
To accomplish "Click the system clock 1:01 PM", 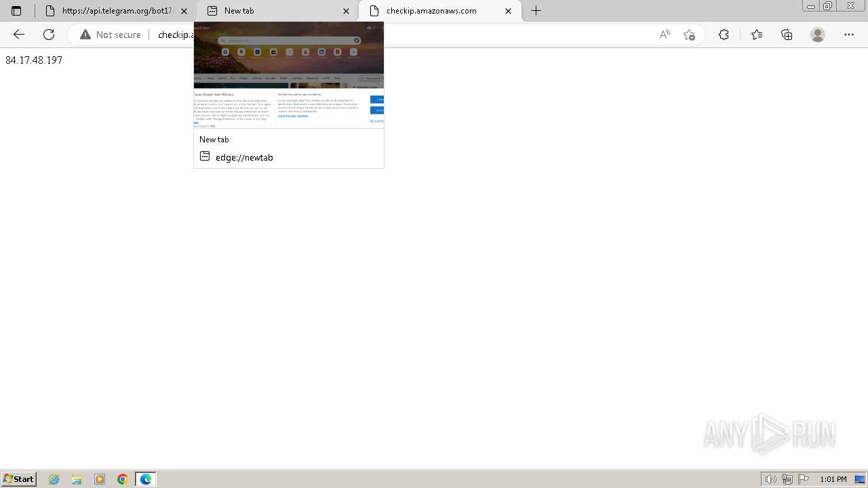I will click(x=833, y=479).
